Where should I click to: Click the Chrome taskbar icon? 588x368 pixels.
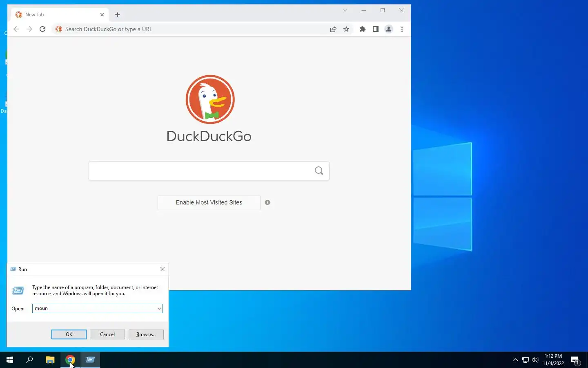tap(70, 360)
